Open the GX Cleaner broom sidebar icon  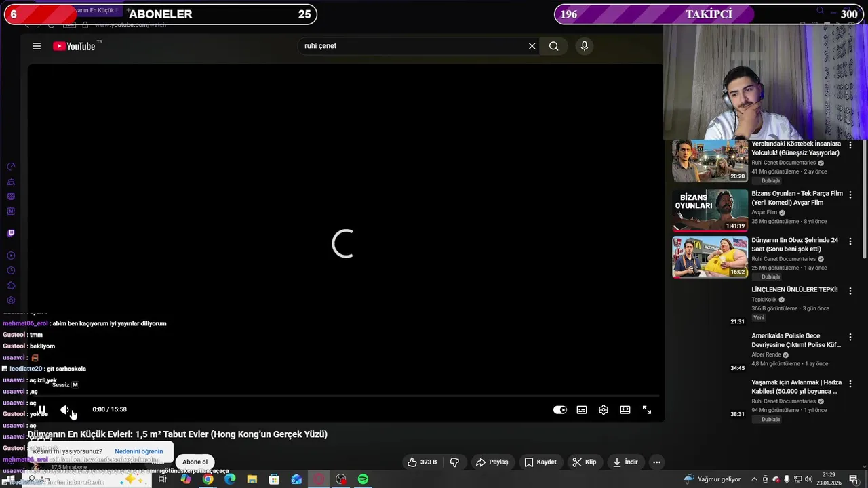coord(11,182)
